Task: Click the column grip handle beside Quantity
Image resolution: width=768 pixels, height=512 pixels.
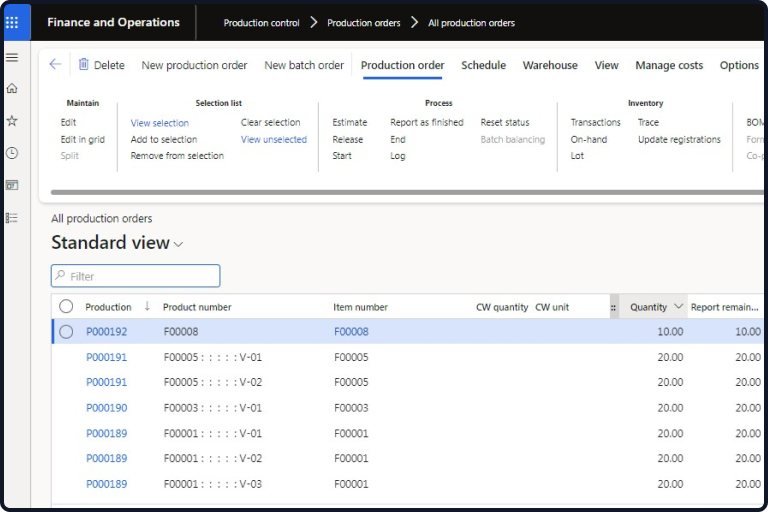Action: (613, 308)
